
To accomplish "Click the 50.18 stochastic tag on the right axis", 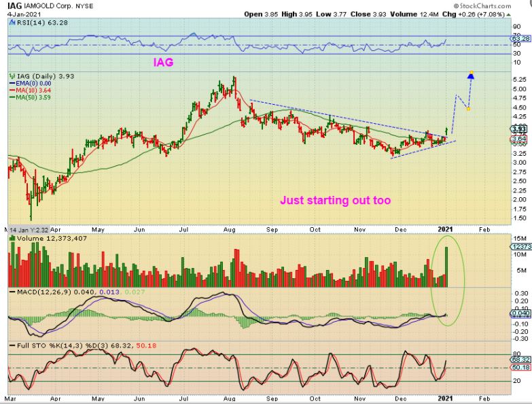I will (x=520, y=368).
